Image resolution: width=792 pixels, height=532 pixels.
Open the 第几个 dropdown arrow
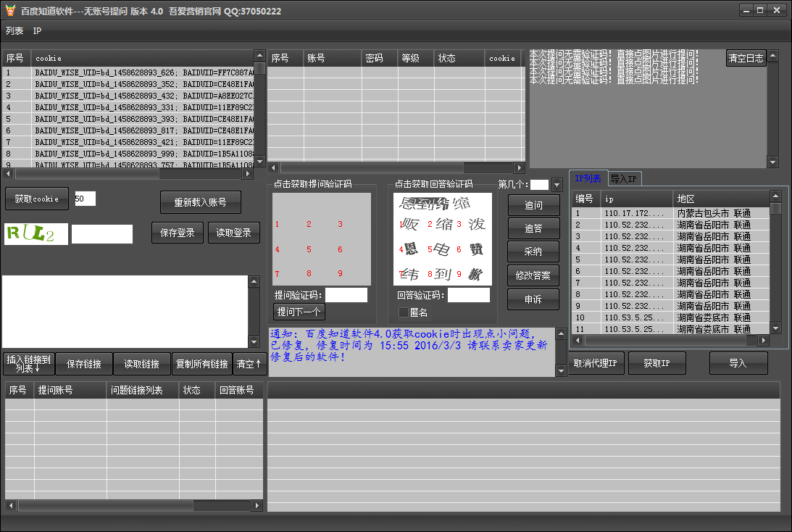557,185
